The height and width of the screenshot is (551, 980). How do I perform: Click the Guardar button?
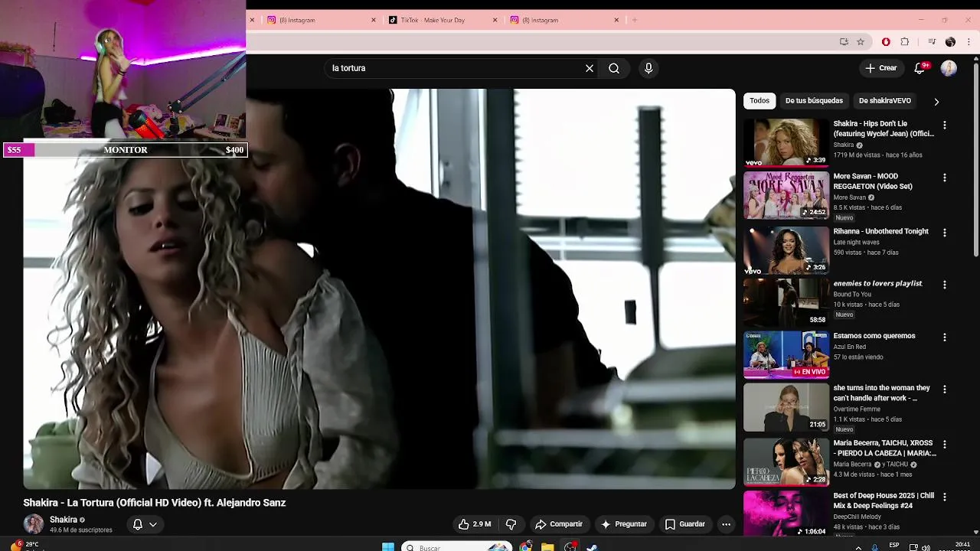684,524
